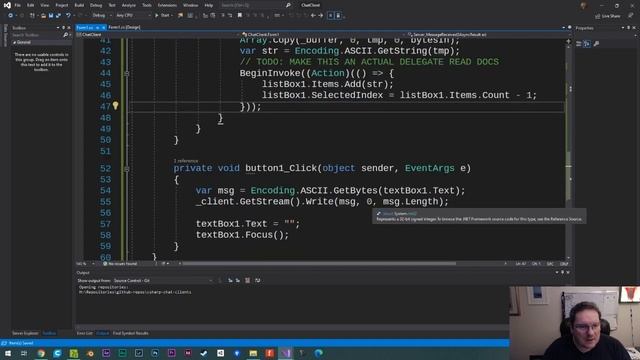
Task: Toggle auto hide pin on Toolbox panel
Action: (x=63, y=28)
